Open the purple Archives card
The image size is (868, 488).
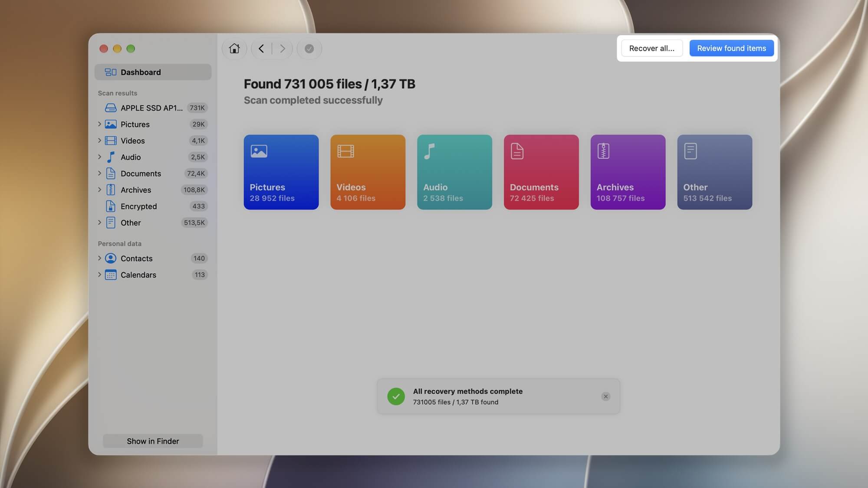tap(628, 172)
